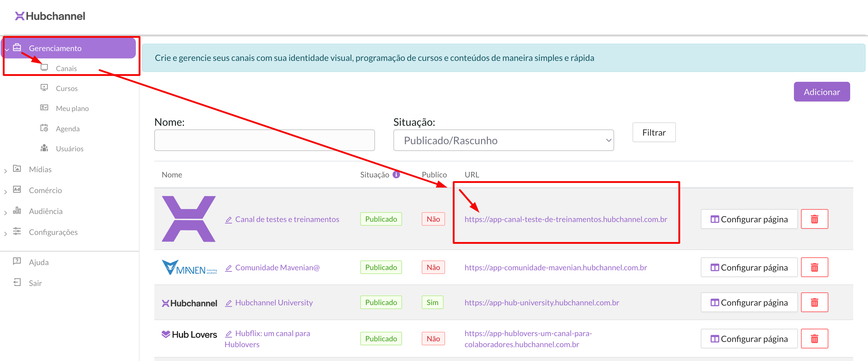Open Meu plano from sidebar
Image resolution: width=868 pixels, height=361 pixels.
pyautogui.click(x=72, y=109)
